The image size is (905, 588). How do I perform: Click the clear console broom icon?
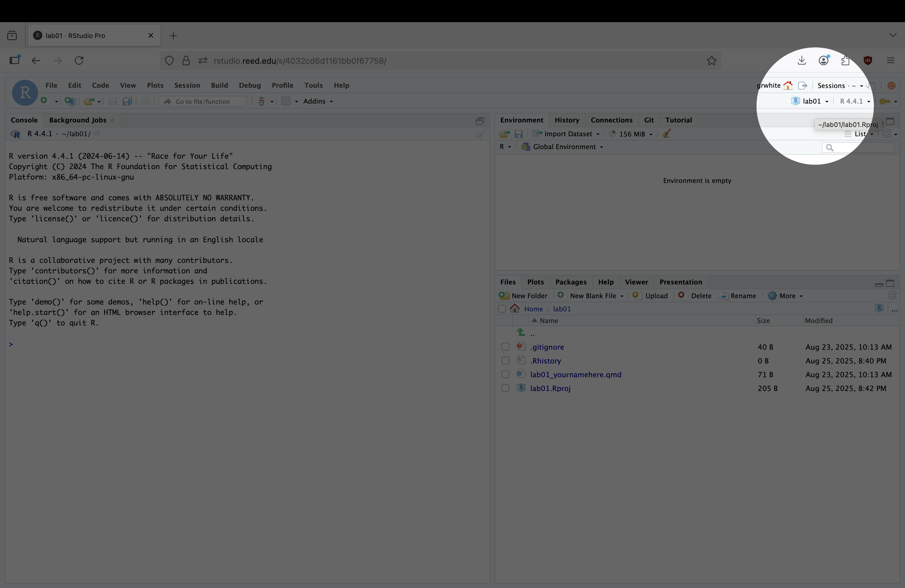coord(481,134)
